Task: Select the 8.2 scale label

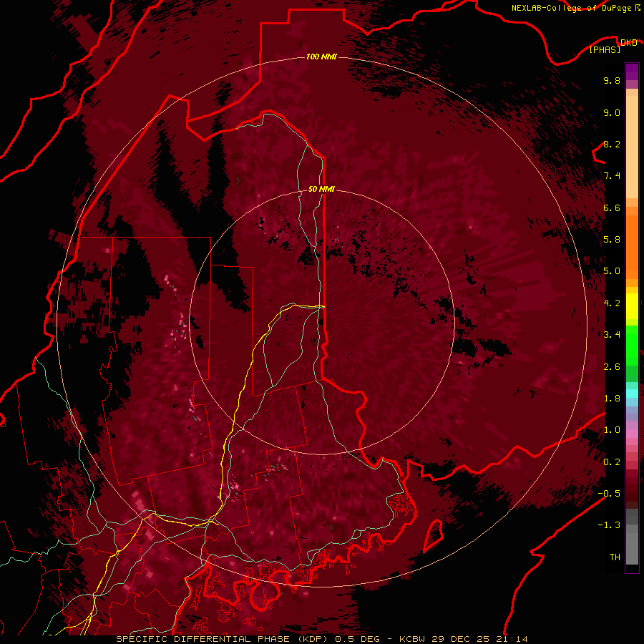Action: coord(612,144)
